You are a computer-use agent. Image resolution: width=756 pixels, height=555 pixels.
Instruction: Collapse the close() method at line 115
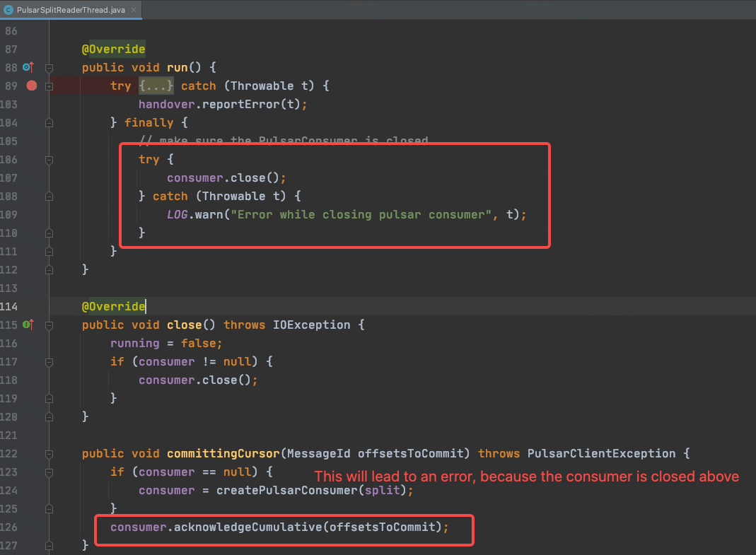pyautogui.click(x=50, y=325)
